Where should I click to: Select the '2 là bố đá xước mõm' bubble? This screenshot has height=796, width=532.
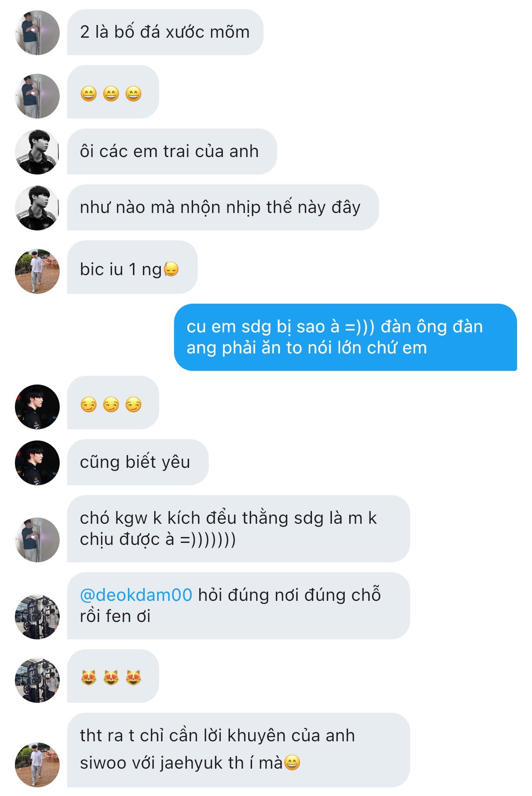pyautogui.click(x=165, y=32)
